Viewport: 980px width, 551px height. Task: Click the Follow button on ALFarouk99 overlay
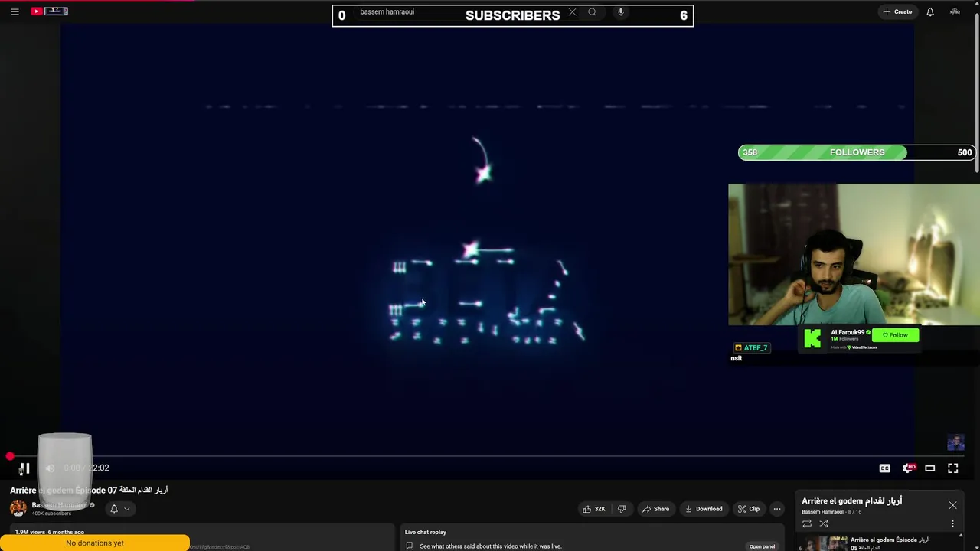coord(895,335)
